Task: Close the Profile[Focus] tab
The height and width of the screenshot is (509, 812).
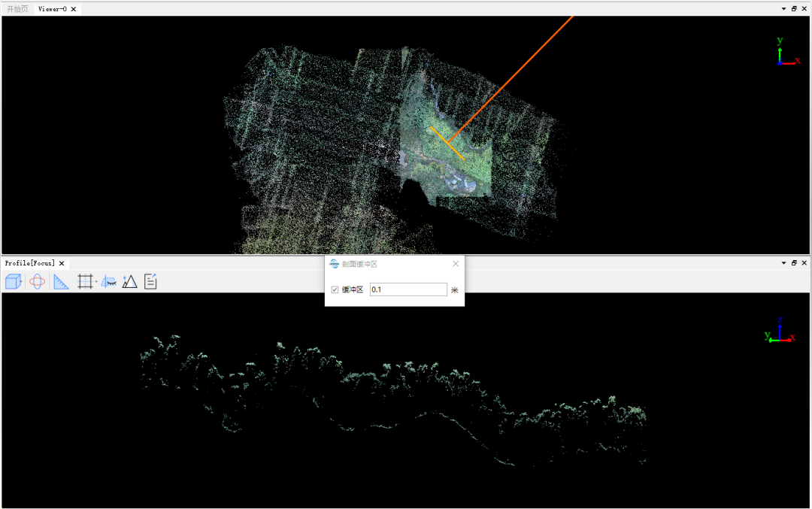Action: pos(62,263)
